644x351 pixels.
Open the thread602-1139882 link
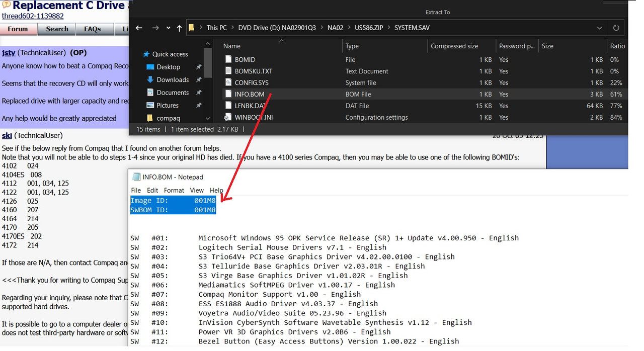[33, 16]
